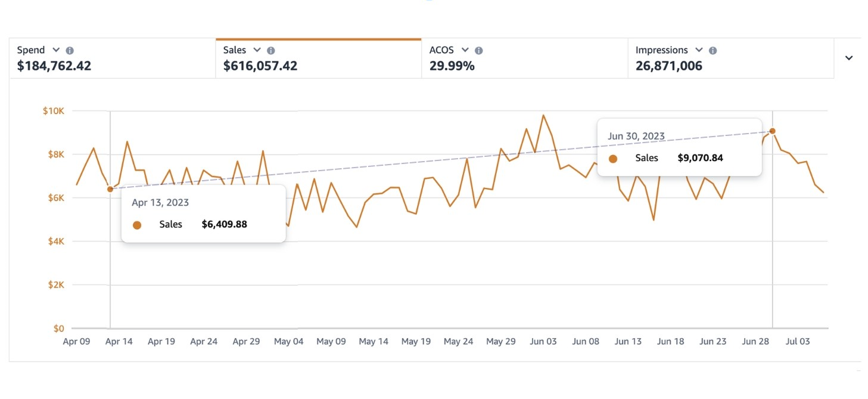Screen dimensions: 868x399
Task: Click the info icon next to Sales
Action: click(271, 51)
